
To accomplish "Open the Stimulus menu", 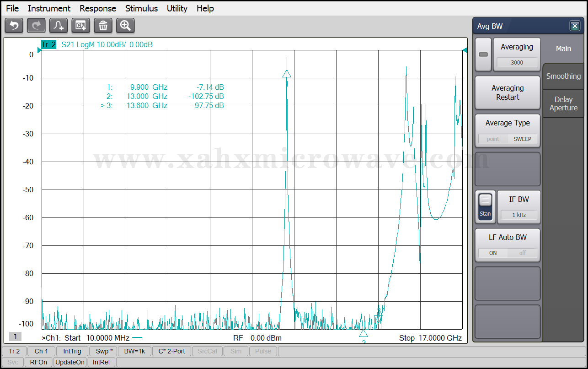I will coord(141,8).
